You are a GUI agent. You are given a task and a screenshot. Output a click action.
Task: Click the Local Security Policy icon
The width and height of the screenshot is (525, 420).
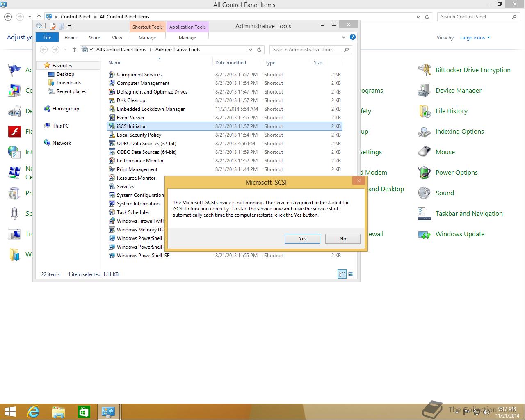point(112,135)
